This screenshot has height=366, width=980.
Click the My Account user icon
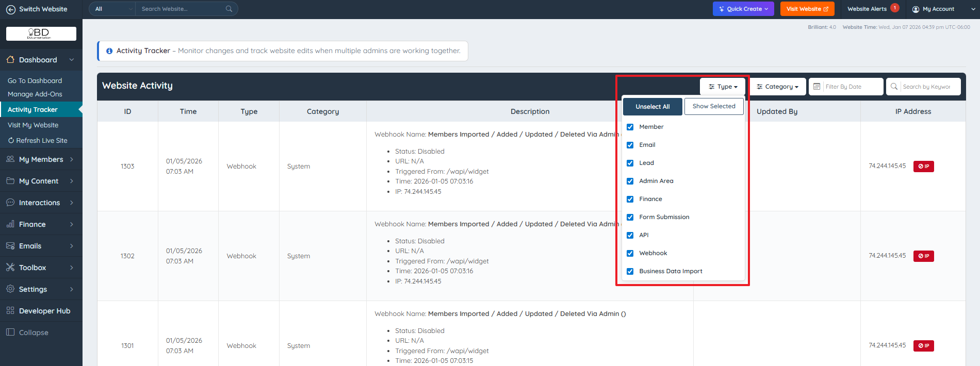coord(916,9)
